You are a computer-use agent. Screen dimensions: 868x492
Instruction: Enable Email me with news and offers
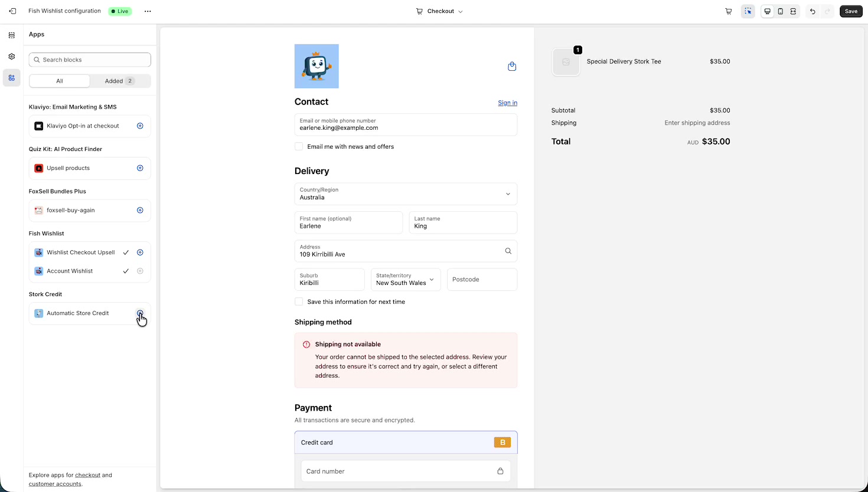tap(299, 146)
